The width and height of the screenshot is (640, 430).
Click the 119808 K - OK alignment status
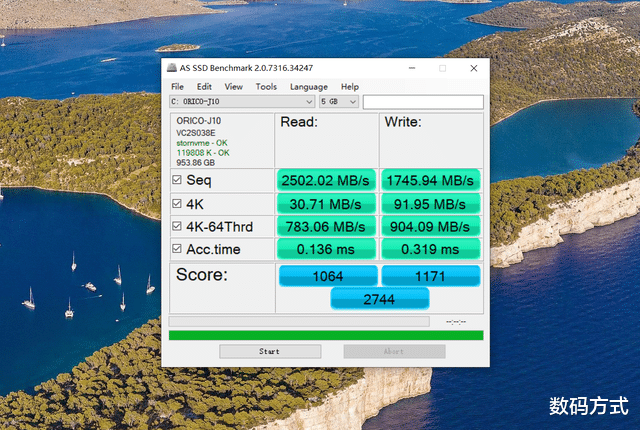pos(203,153)
